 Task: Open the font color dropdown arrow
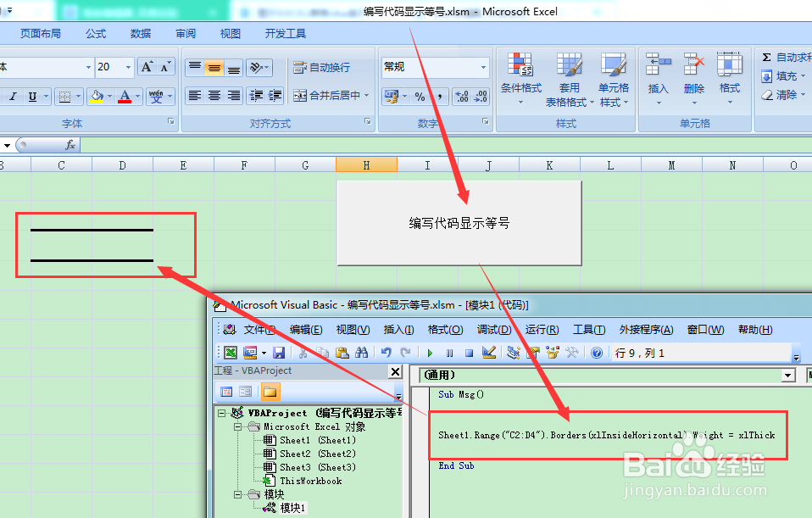138,97
